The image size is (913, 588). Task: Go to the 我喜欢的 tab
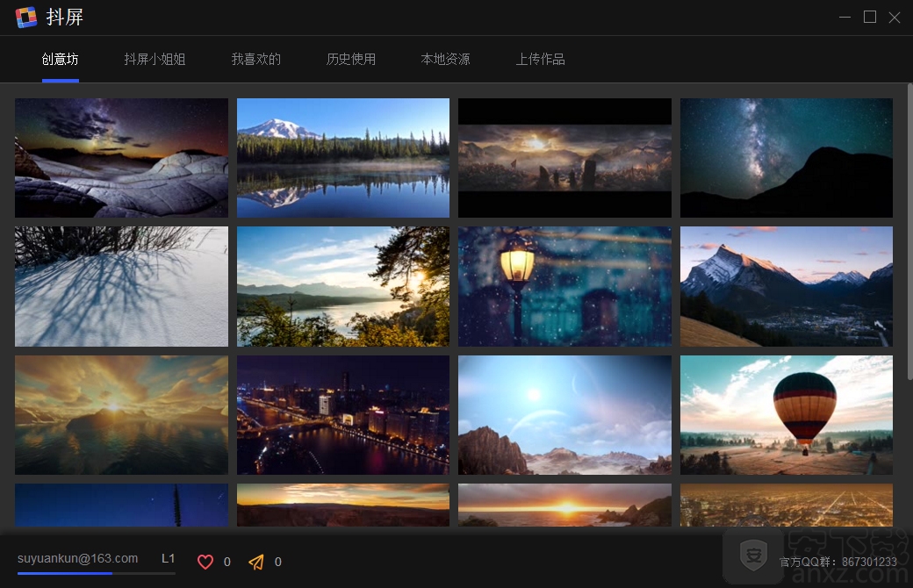click(256, 59)
